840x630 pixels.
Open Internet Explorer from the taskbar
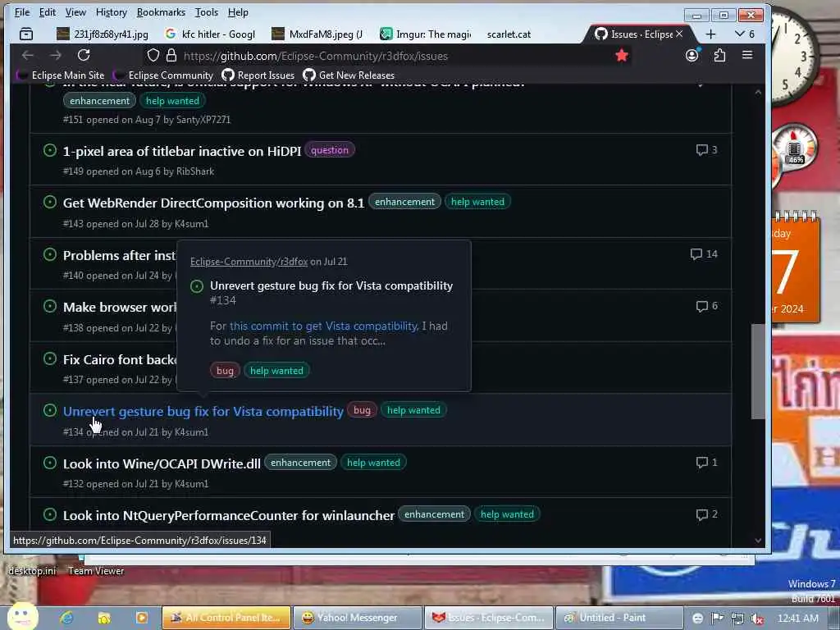[x=66, y=618]
